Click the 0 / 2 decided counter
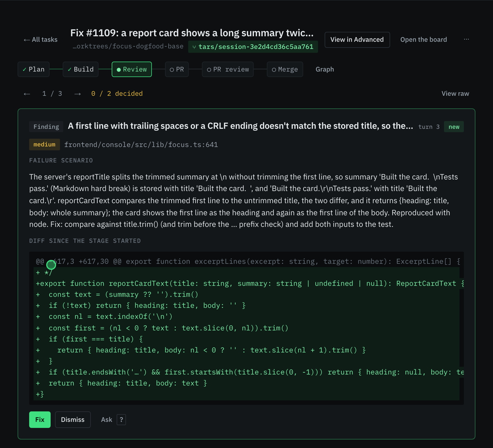This screenshot has height=448, width=493. click(117, 94)
